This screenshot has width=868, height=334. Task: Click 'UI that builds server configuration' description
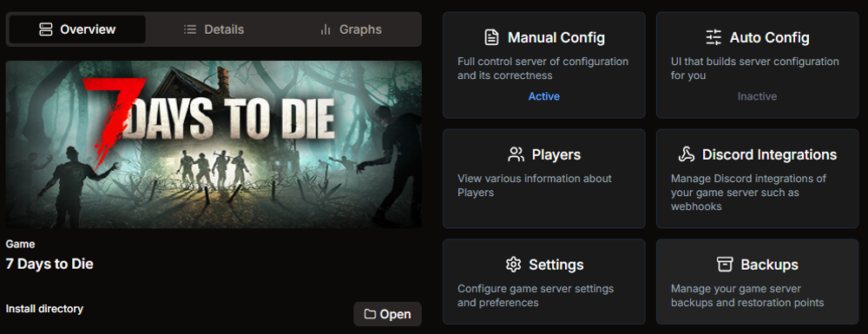[x=755, y=68]
